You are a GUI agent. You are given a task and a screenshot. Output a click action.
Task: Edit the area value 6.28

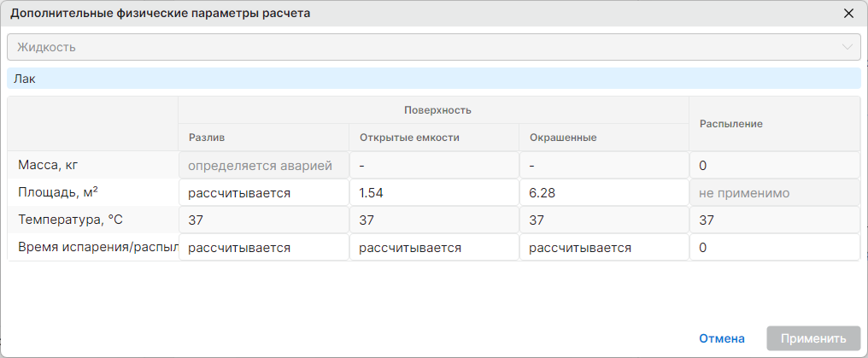[x=604, y=192]
